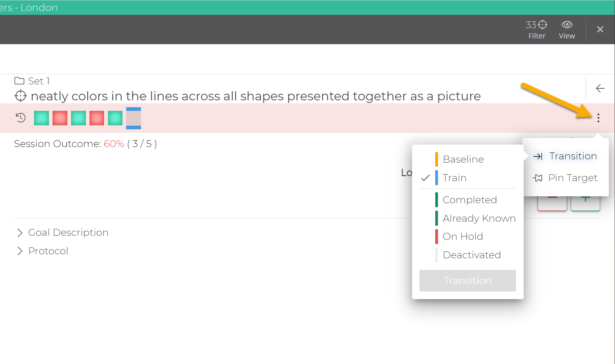Expand the Protocol section
The image size is (615, 364).
pyautogui.click(x=48, y=251)
